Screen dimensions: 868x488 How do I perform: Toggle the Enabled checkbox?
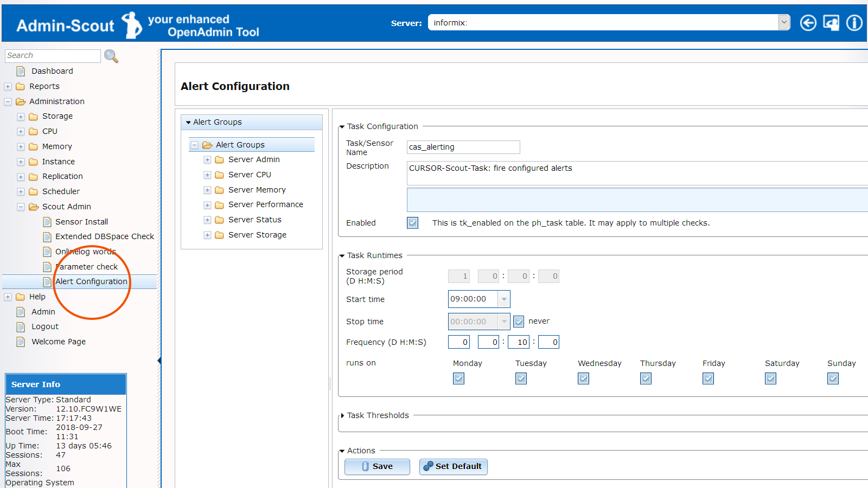[x=413, y=223]
